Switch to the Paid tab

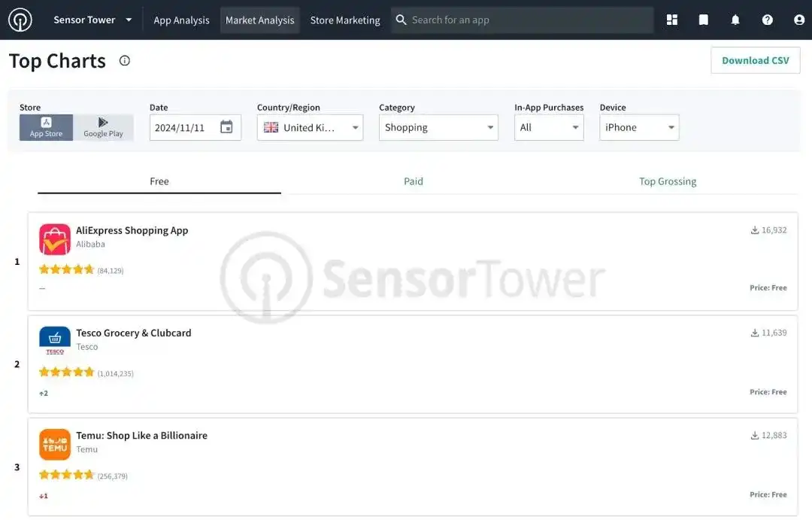(414, 181)
